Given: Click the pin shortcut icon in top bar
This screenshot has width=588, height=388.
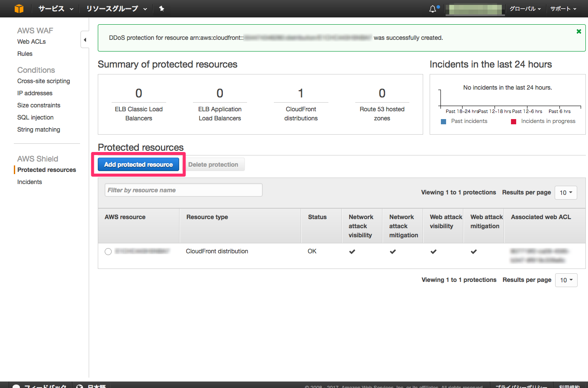Looking at the screenshot, I should pyautogui.click(x=161, y=9).
